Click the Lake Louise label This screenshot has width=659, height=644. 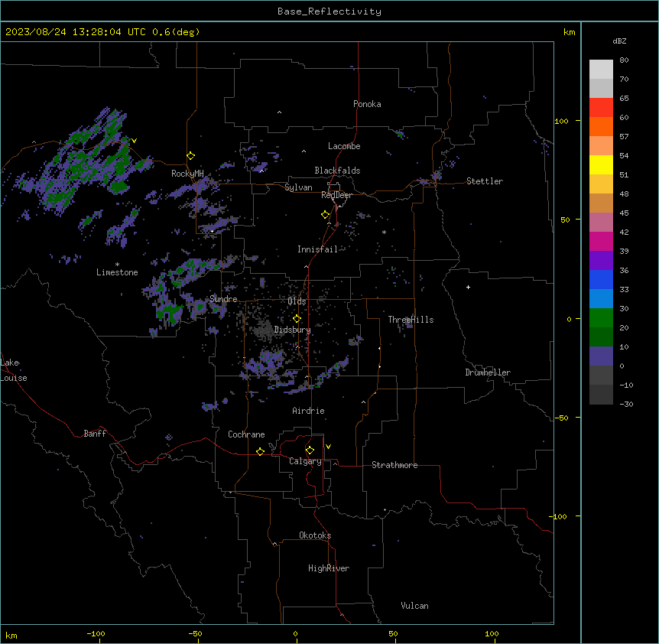[14, 370]
